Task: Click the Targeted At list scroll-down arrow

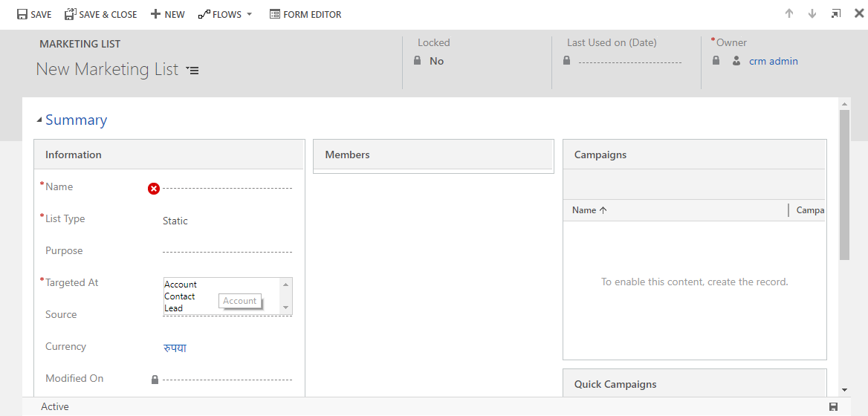Action: click(286, 308)
